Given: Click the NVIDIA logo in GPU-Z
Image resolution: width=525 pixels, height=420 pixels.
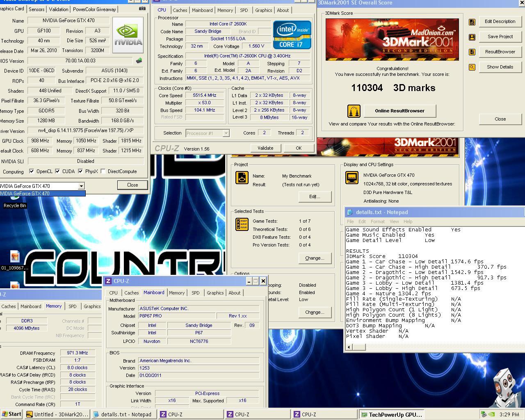Looking at the screenshot, I should [x=128, y=35].
